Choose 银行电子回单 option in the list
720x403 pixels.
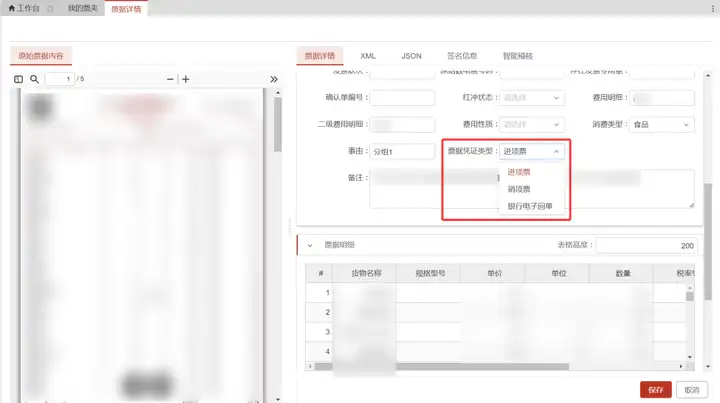(530, 206)
